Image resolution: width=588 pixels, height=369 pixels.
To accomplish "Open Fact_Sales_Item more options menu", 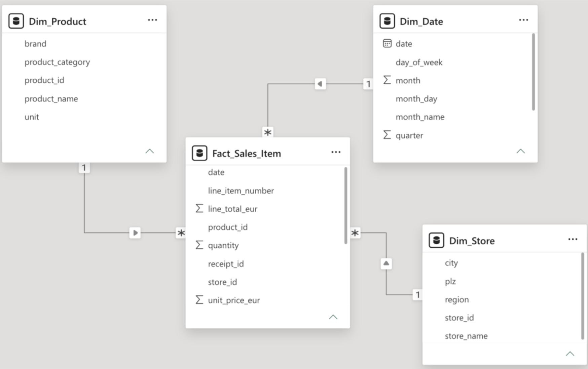I will click(x=336, y=152).
